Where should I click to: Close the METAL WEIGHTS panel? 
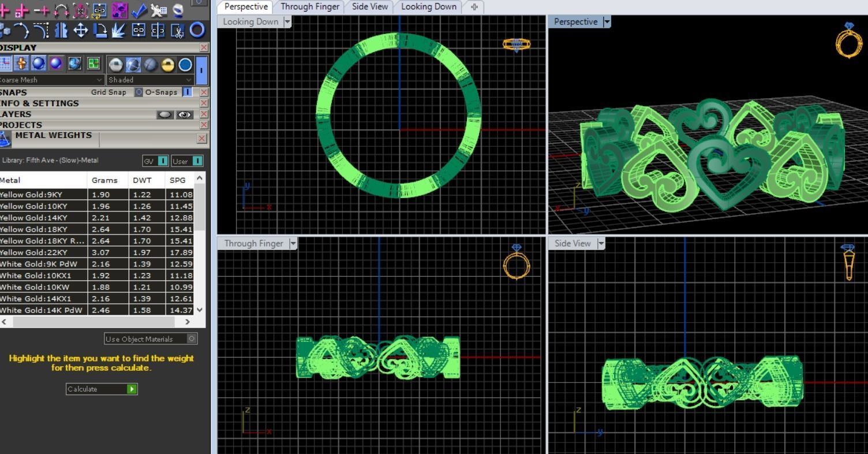(201, 139)
